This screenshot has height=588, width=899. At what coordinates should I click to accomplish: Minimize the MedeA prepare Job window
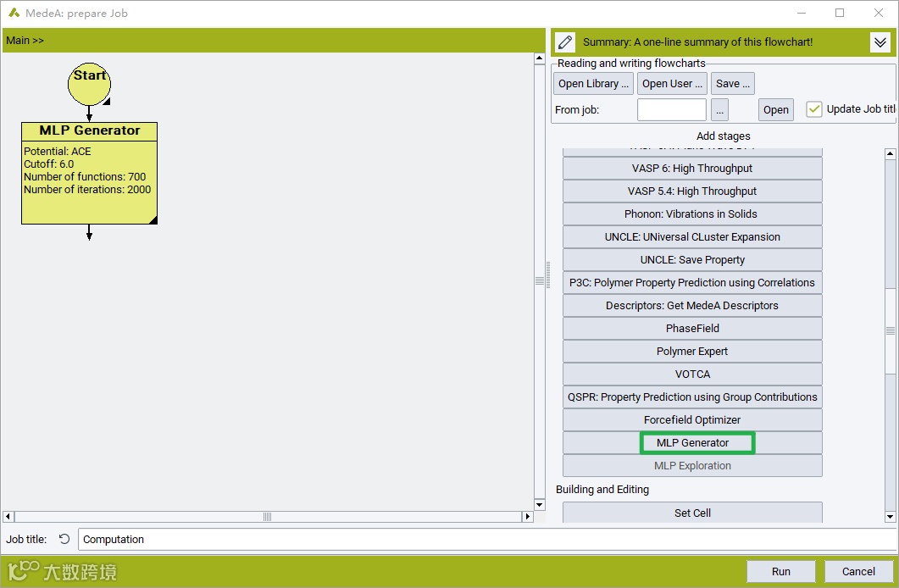click(x=802, y=13)
